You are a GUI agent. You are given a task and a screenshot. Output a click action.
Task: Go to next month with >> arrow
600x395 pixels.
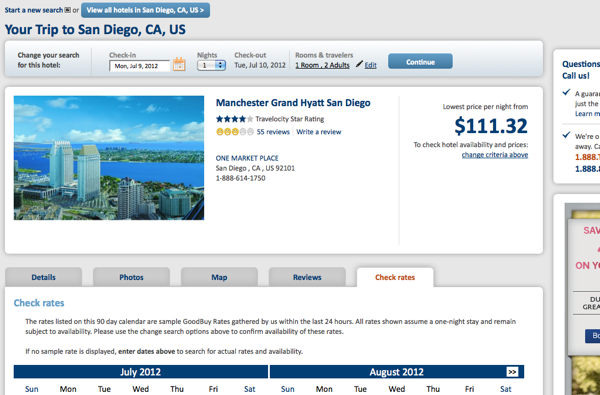pos(512,372)
